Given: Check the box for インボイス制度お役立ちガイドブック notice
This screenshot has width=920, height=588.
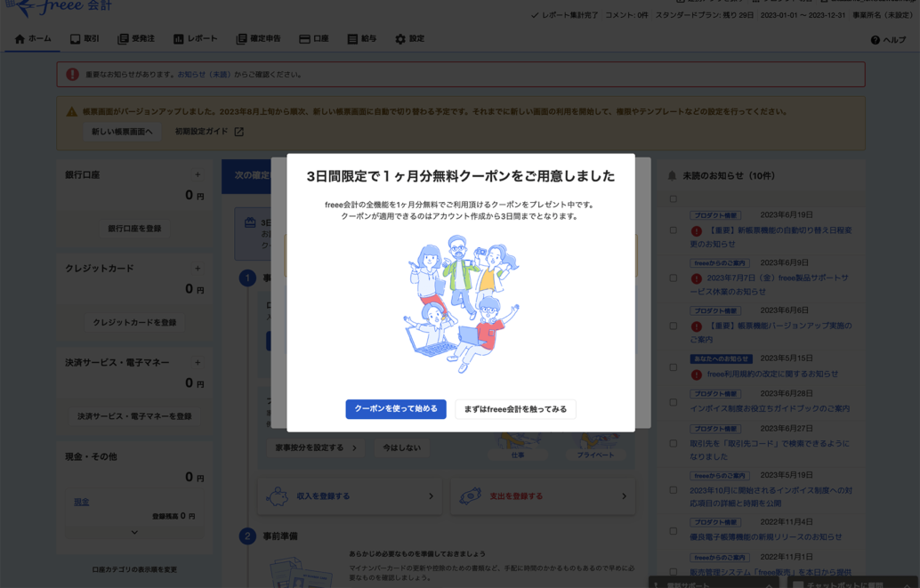Looking at the screenshot, I should pos(673,403).
